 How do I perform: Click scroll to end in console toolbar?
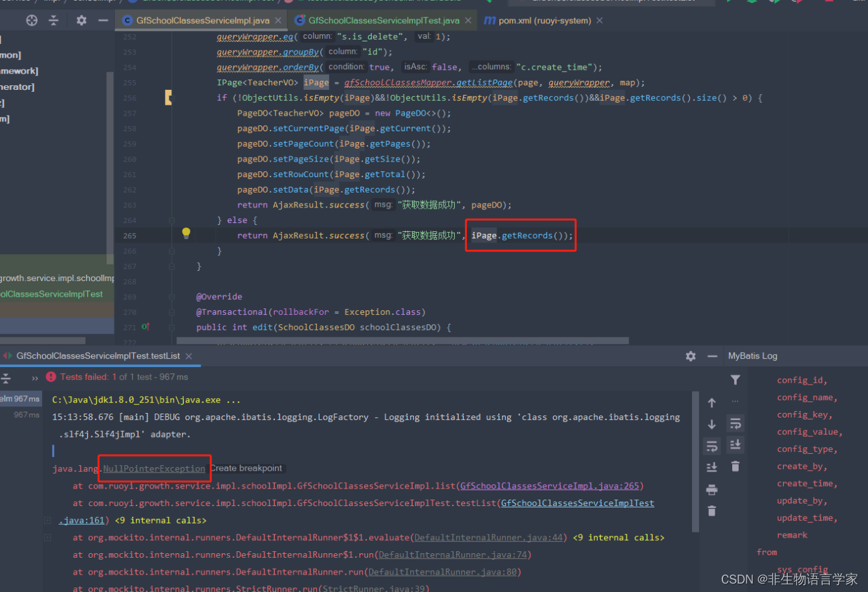pos(712,467)
